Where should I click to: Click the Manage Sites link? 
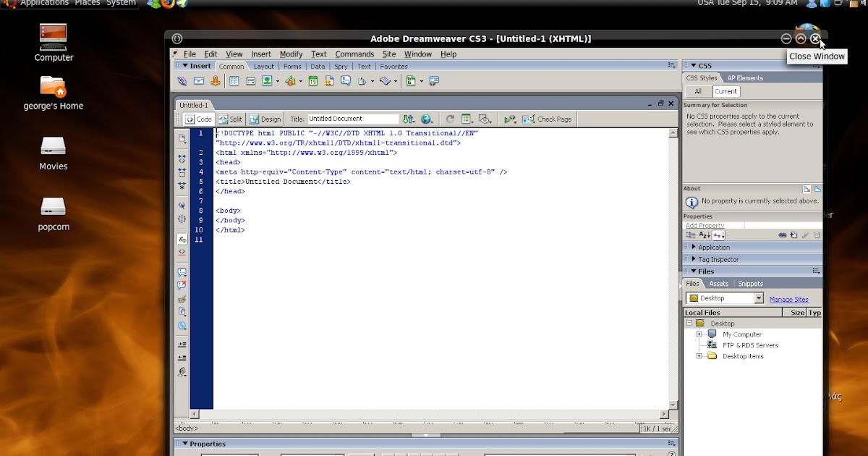tap(789, 300)
